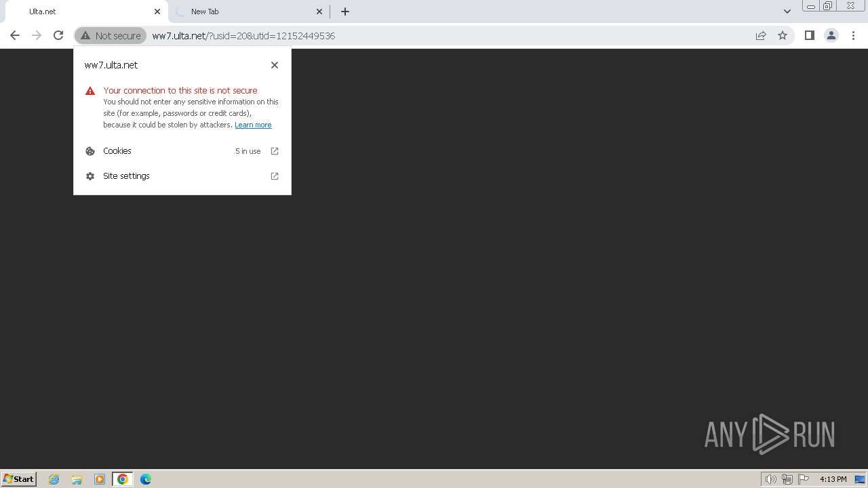868x488 pixels.
Task: Click Cookies external-link icon
Action: (275, 151)
